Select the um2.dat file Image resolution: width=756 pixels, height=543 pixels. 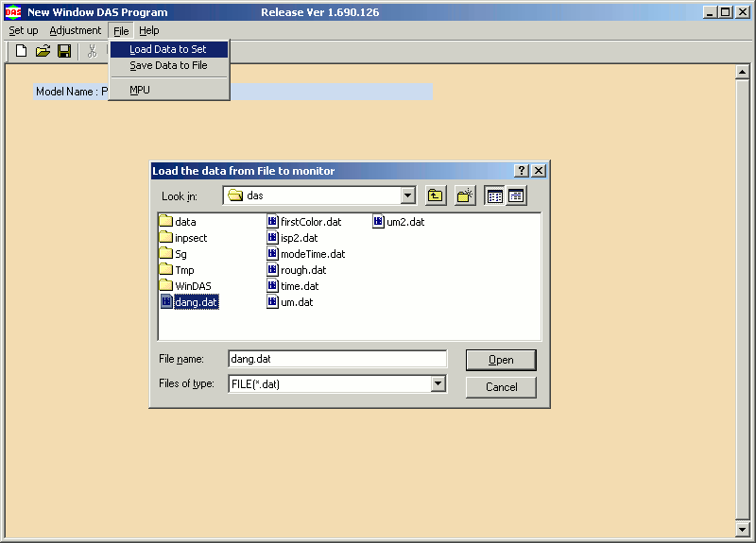(399, 222)
